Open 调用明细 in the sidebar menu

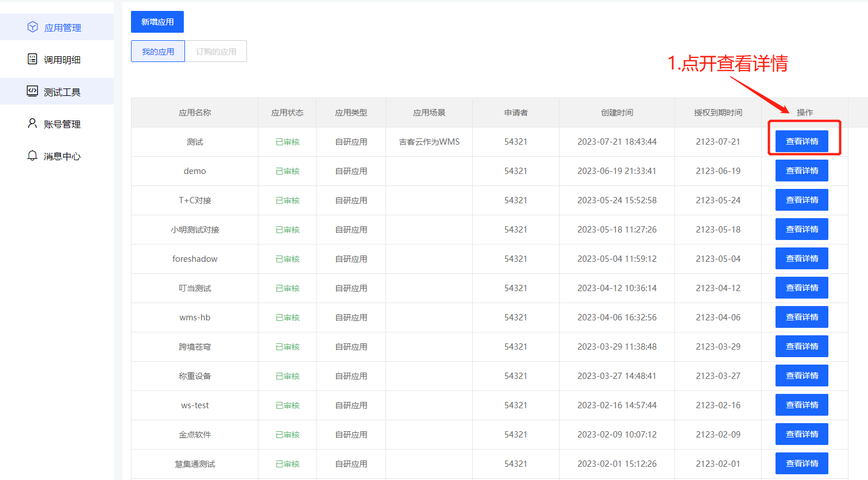[62, 60]
